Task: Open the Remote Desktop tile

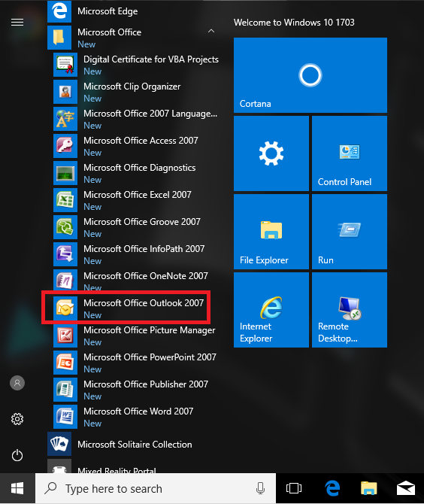Action: click(350, 310)
